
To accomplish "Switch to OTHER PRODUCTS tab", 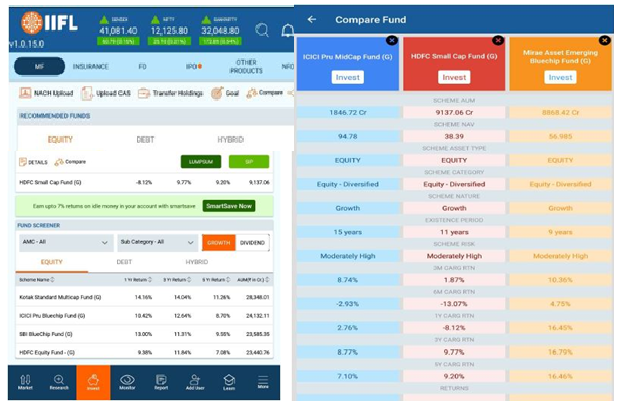I will point(246,67).
